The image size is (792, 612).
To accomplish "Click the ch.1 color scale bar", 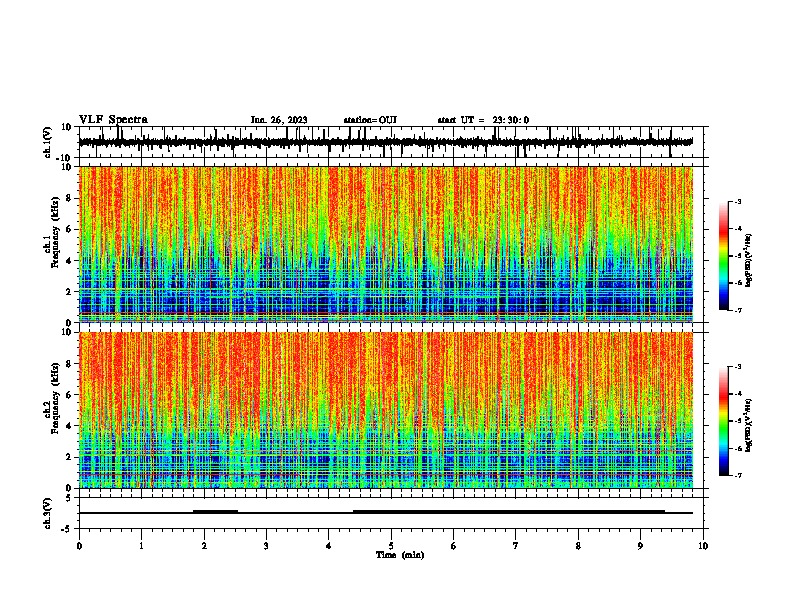I will 723,256.
